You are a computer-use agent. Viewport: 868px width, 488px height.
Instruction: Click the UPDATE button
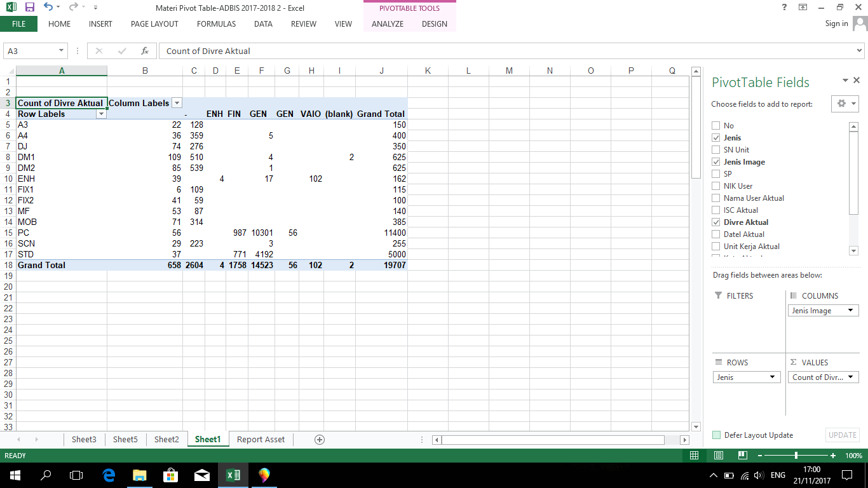(842, 435)
